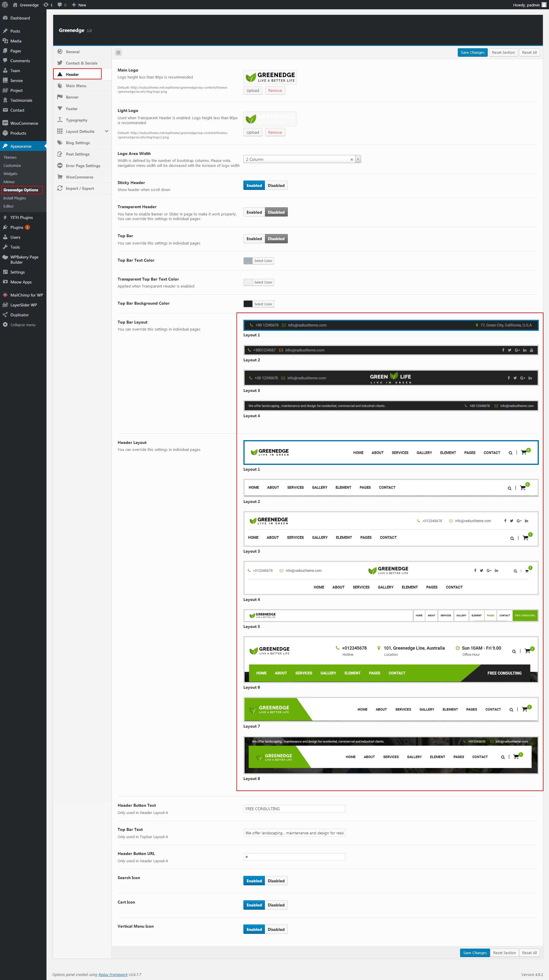The width and height of the screenshot is (549, 980).
Task: Click the Import / Export refresh icon
Action: point(60,188)
